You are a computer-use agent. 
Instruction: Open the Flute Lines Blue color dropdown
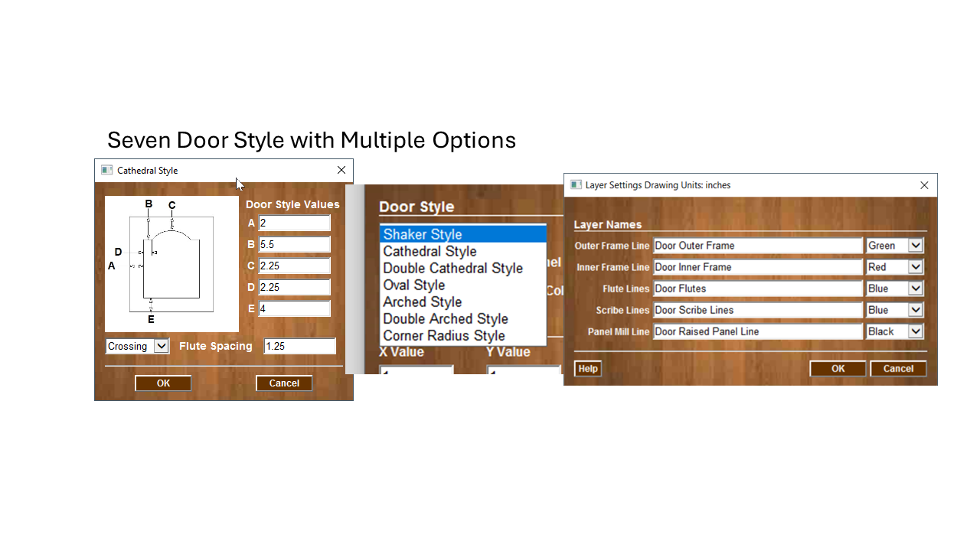pos(916,289)
